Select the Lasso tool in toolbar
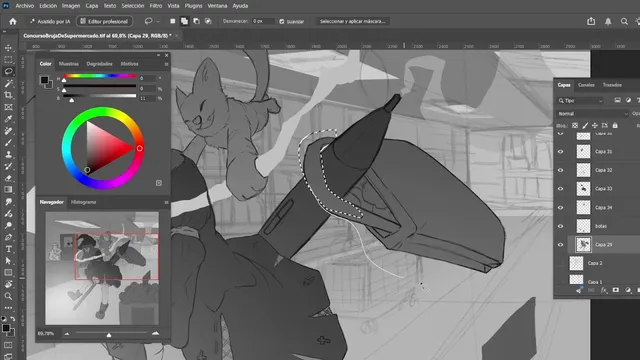This screenshot has width=640, height=360. [8, 71]
